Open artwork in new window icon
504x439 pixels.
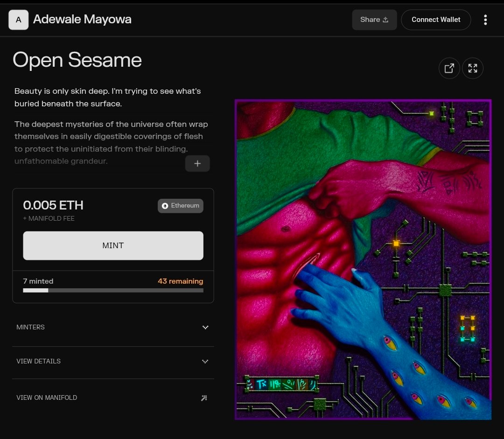pyautogui.click(x=449, y=68)
